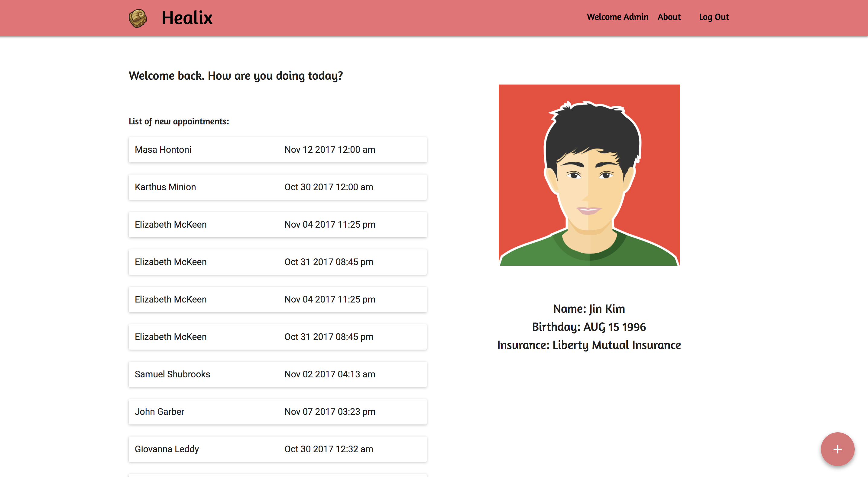
Task: Click the Healix shell logo icon
Action: tap(138, 18)
